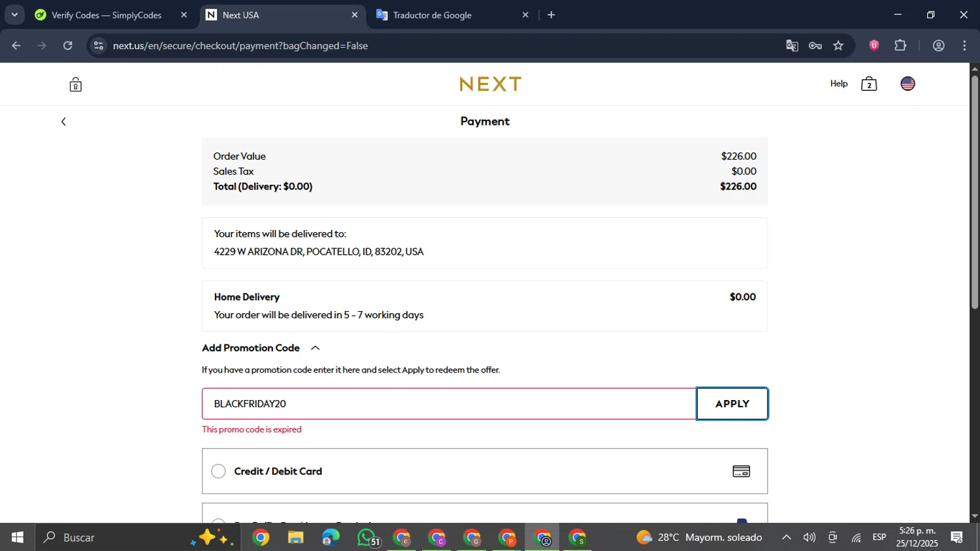Click the APPLY promo code button
This screenshot has height=551, width=980.
732,404
